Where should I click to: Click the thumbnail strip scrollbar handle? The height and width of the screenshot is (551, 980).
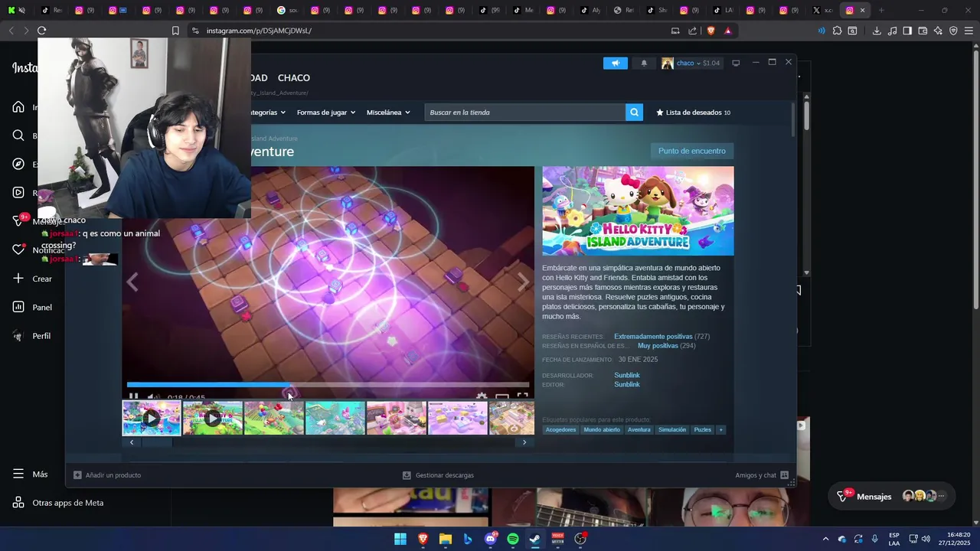click(x=158, y=442)
